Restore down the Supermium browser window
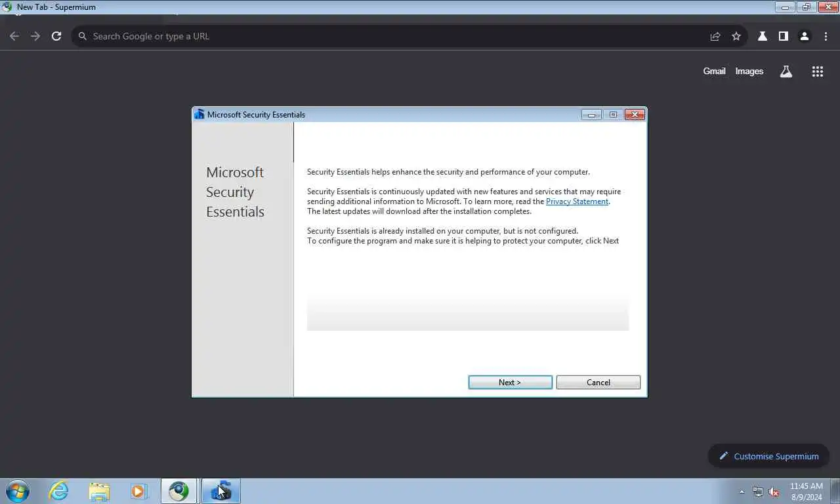 pos(806,7)
